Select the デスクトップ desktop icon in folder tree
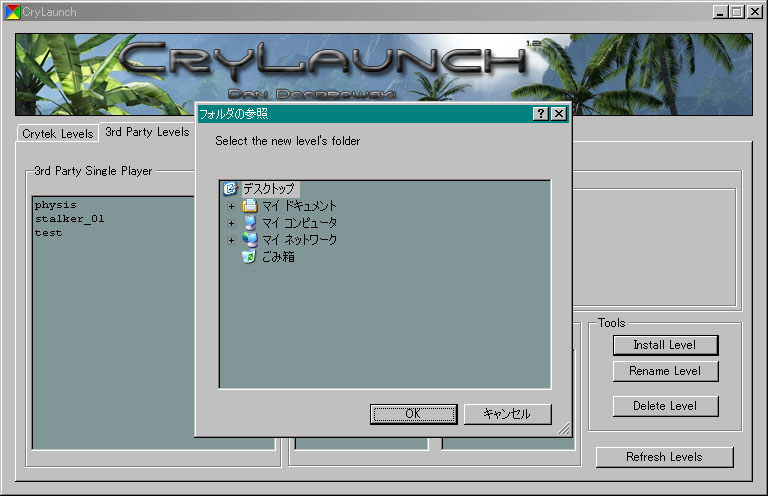This screenshot has width=768, height=496. tap(230, 189)
